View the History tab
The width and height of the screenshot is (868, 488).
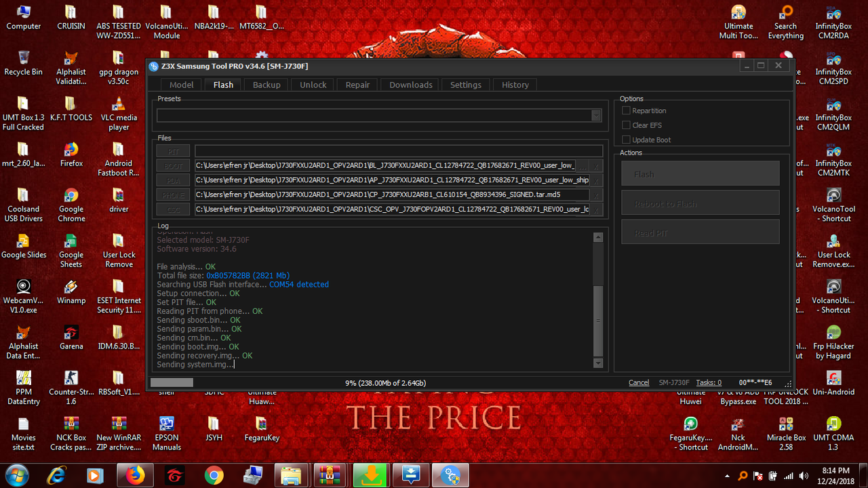tap(515, 85)
